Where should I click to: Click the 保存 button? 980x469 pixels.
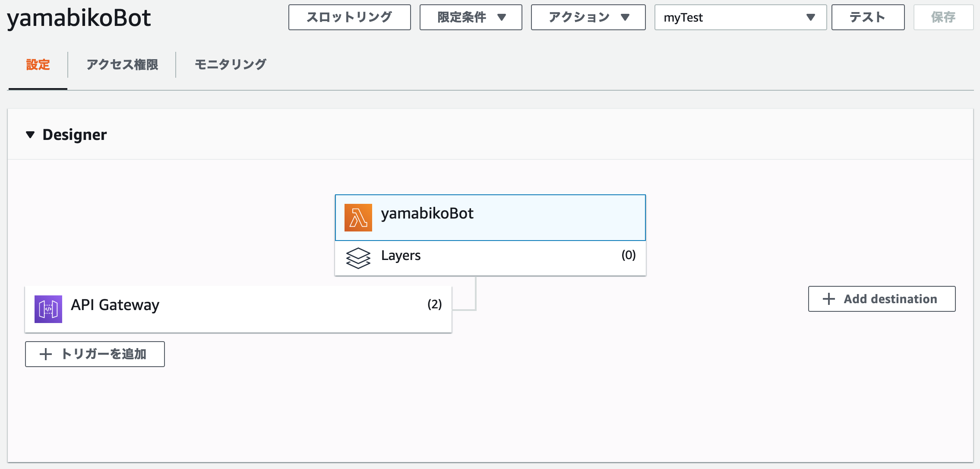[943, 17]
